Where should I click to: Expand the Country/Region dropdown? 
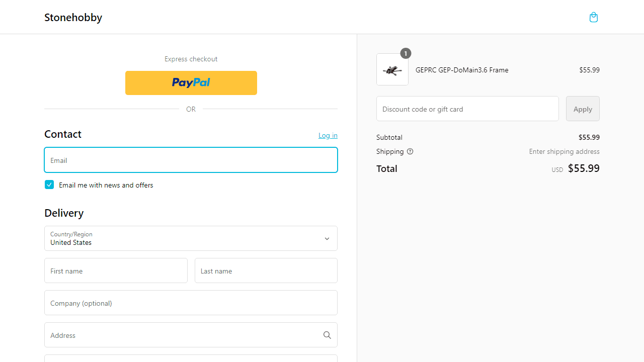click(x=191, y=238)
